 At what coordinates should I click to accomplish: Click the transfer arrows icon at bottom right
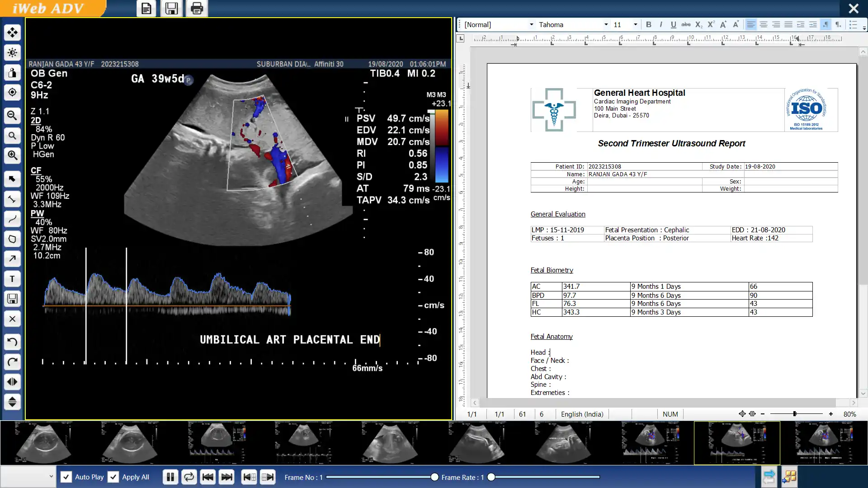coord(769,477)
